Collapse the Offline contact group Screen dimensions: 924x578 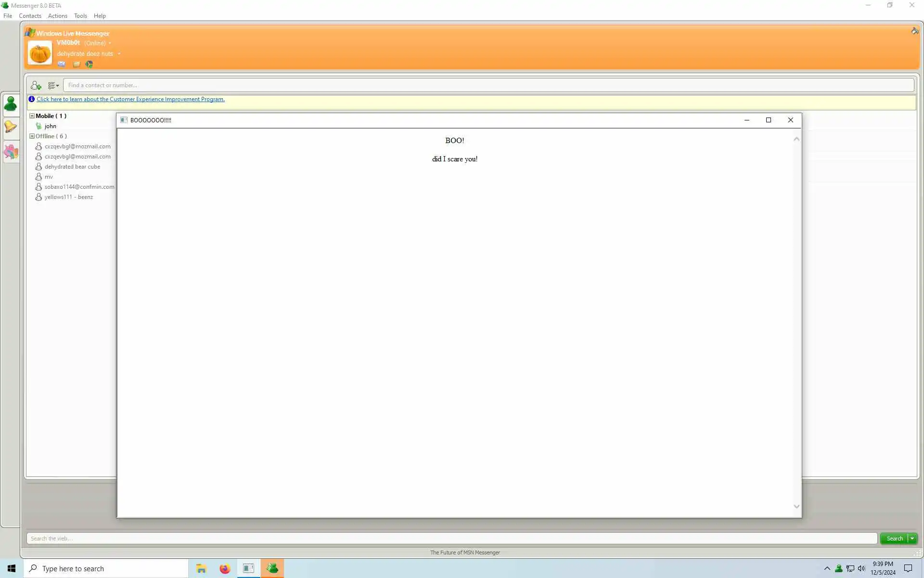(x=32, y=136)
